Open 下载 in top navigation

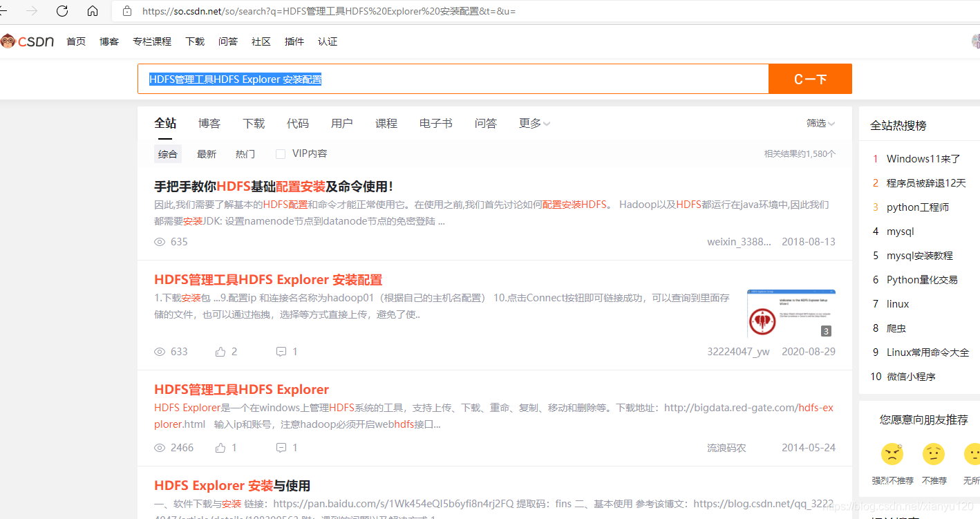(x=195, y=41)
